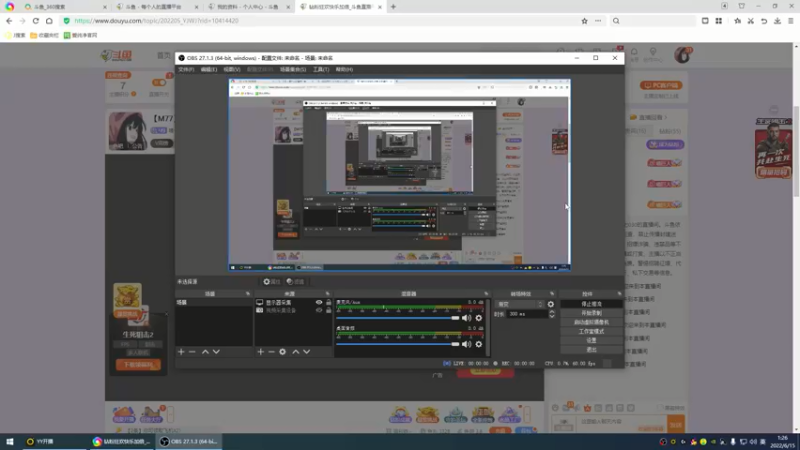The image size is (800, 450).
Task: Click the OBS 27.1.3 taskbar button
Action: 188,441
